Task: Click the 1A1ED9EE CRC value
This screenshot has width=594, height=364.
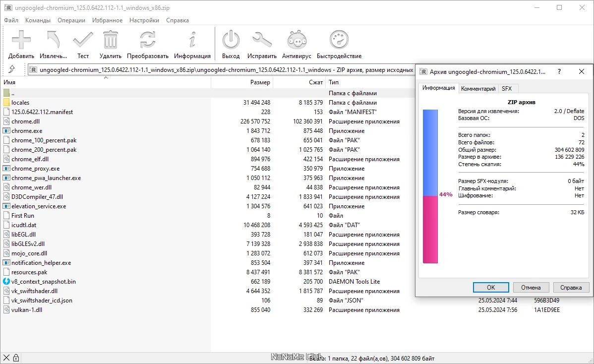Action: pos(546,310)
